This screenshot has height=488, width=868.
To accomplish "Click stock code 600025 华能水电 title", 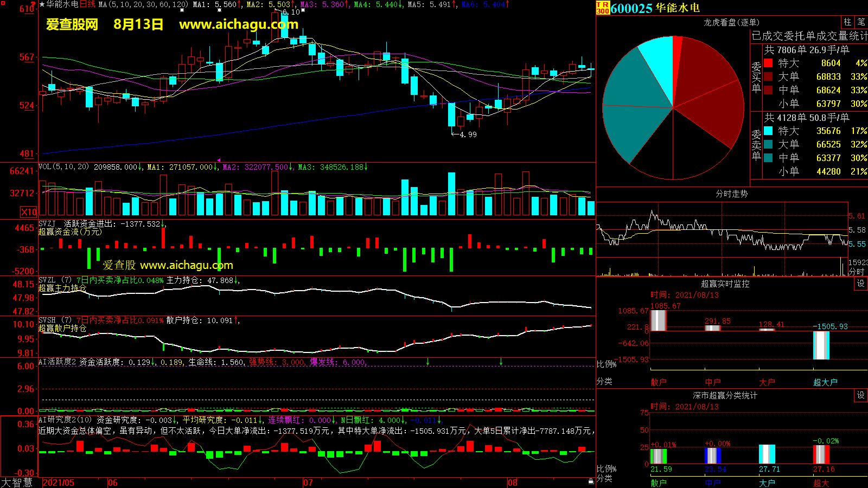I will pyautogui.click(x=655, y=8).
